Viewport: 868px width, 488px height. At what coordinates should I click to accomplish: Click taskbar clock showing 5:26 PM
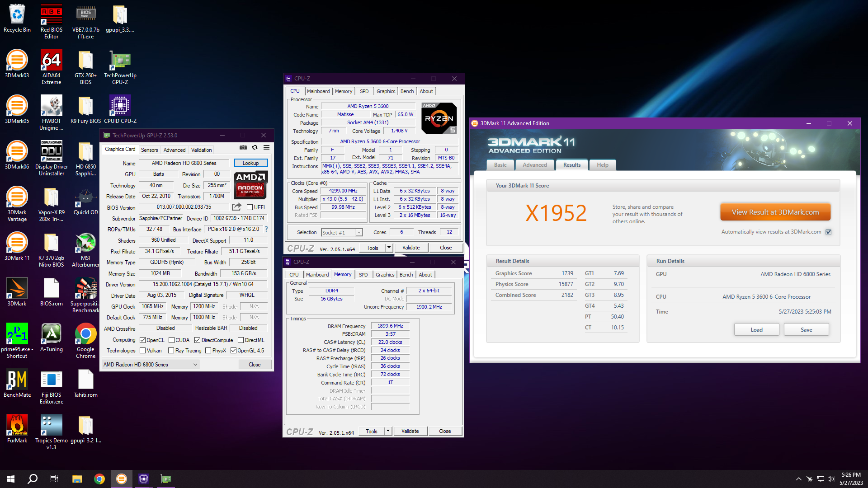point(851,479)
